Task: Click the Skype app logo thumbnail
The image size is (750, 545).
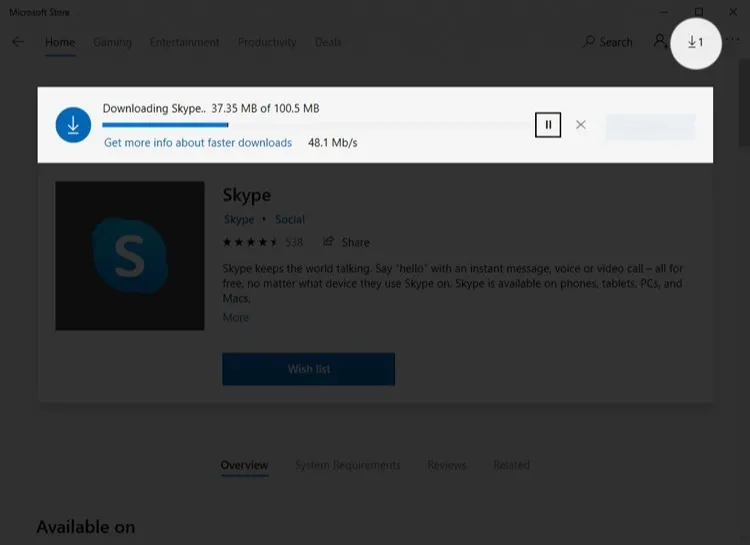Action: click(x=130, y=256)
